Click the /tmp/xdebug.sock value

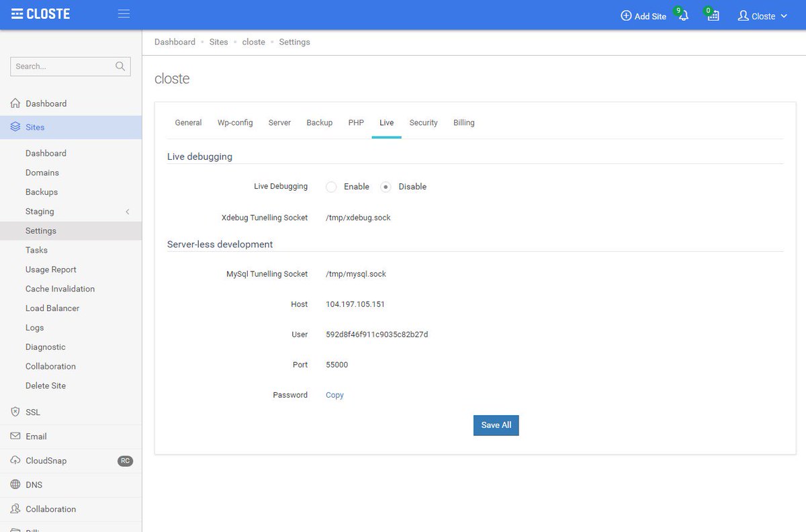pyautogui.click(x=358, y=218)
